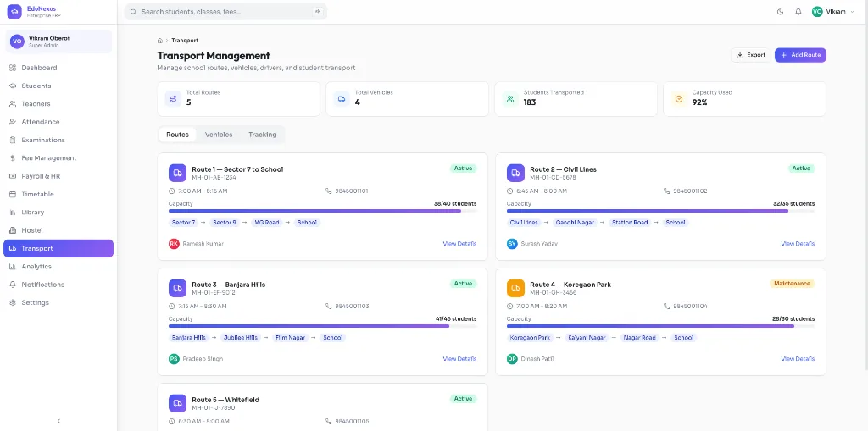Click the Total Routes card icon
This screenshot has width=868, height=431.
coord(173,99)
